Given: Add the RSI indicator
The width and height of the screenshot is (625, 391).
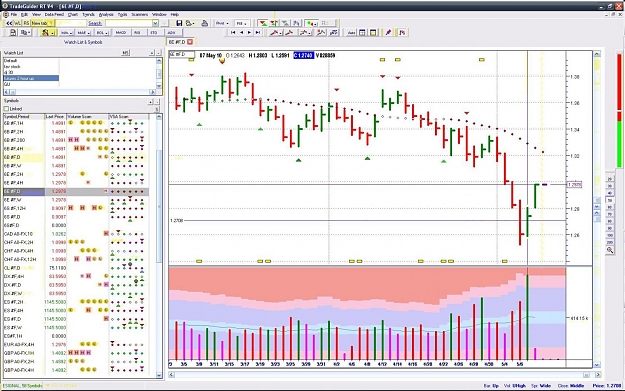Looking at the screenshot, I should 138,33.
